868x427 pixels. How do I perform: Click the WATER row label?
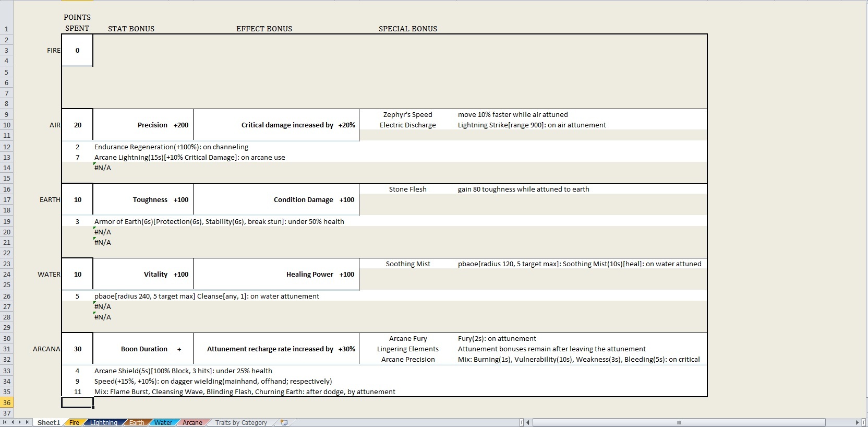(49, 274)
